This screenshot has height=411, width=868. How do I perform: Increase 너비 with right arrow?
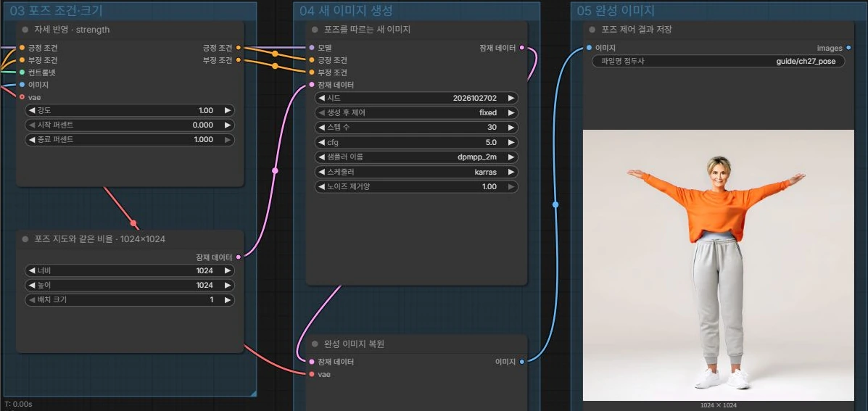pos(228,271)
